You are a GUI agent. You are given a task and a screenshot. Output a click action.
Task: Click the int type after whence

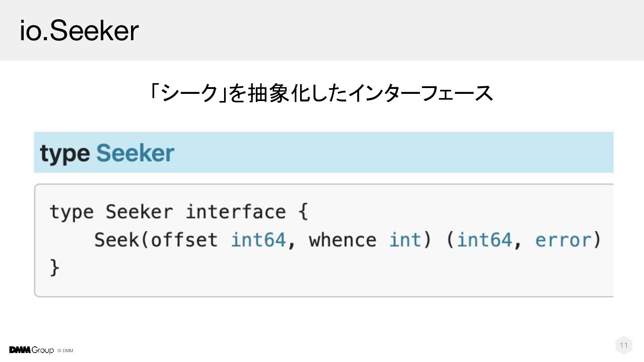tap(405, 240)
